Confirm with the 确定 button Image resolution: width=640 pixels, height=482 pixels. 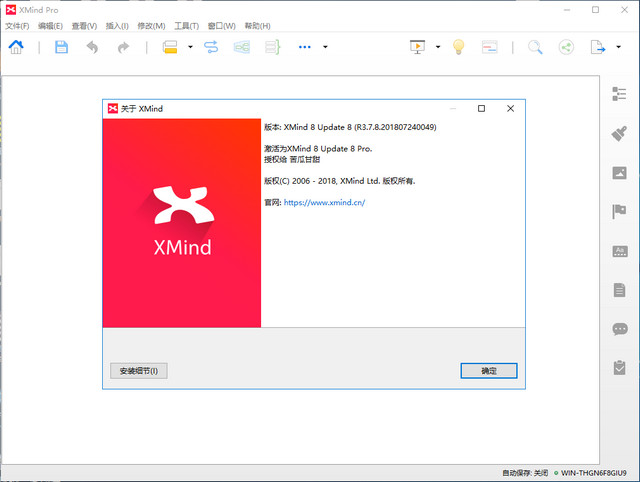(489, 371)
